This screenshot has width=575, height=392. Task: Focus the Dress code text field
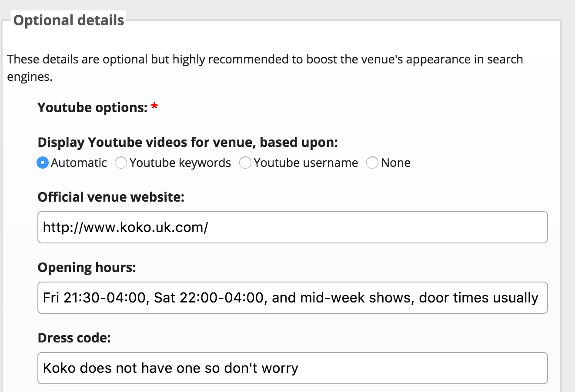pyautogui.click(x=293, y=368)
